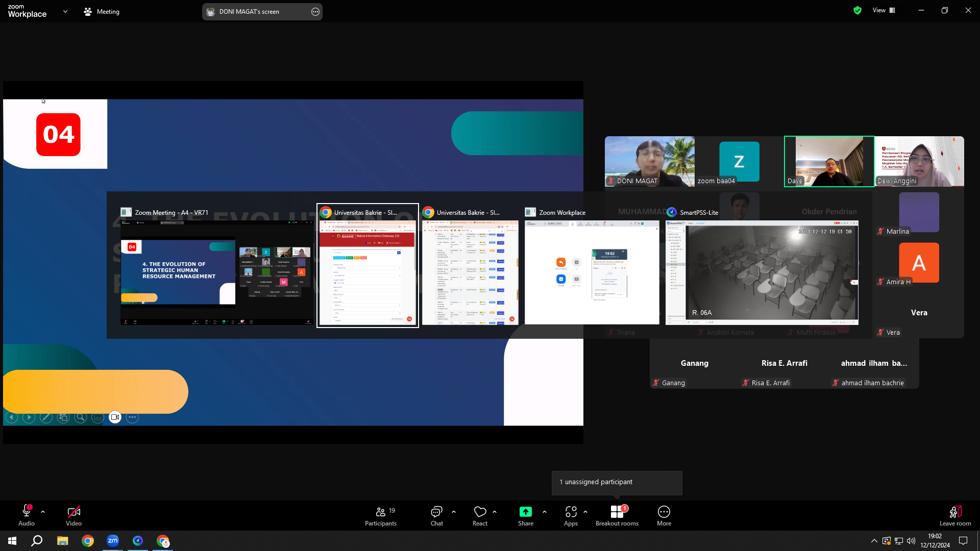Viewport: 980px width, 551px height.
Task: Show hidden system tray icons
Action: tap(874, 541)
